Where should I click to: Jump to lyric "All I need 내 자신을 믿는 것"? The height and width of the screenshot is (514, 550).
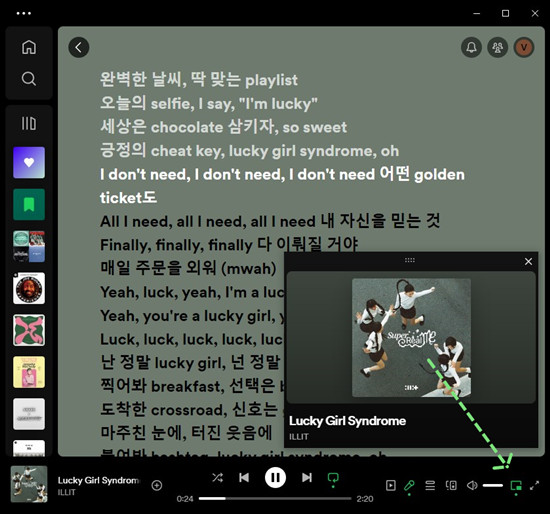tap(270, 221)
